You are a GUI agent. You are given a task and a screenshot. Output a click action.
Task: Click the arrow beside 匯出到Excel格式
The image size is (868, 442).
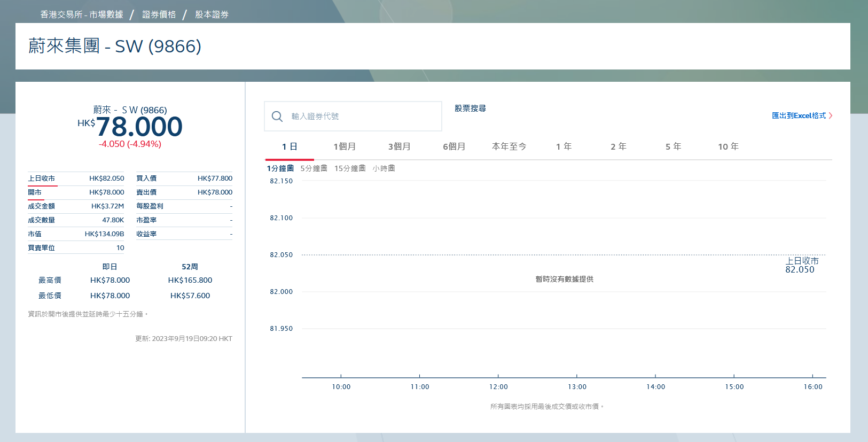pyautogui.click(x=831, y=115)
